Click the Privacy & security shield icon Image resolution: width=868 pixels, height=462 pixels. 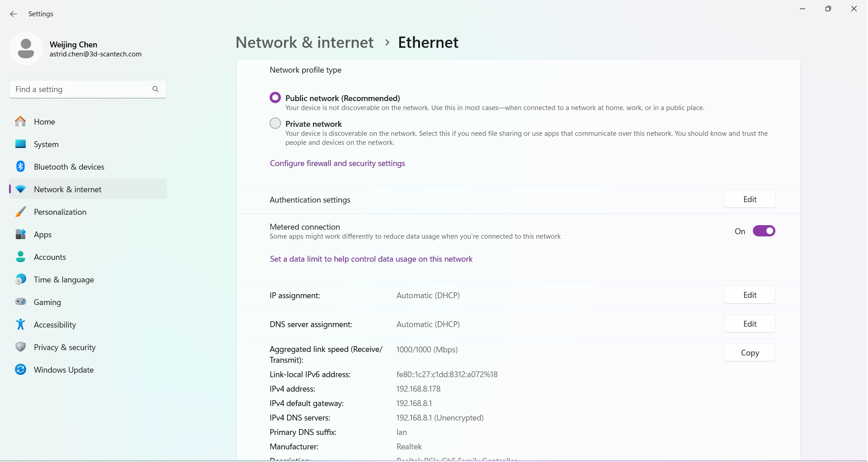coord(20,347)
